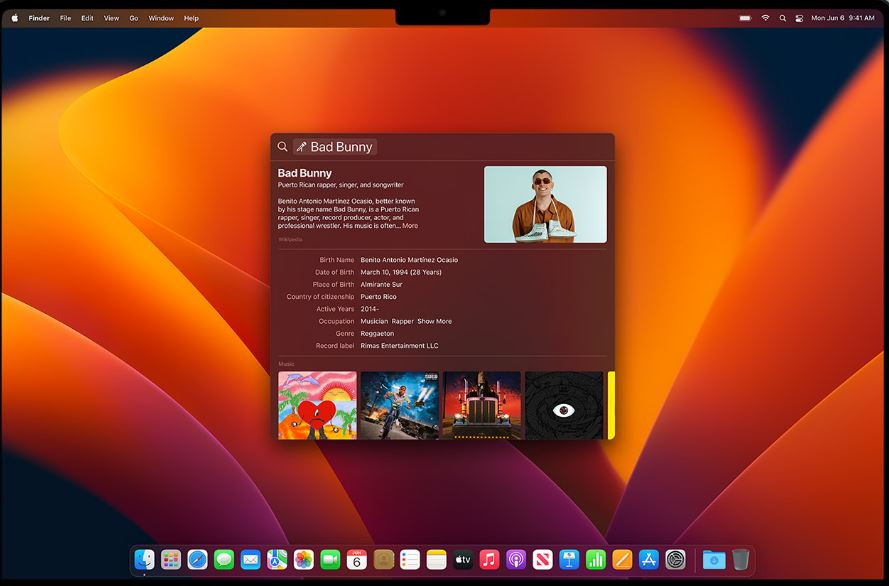Click More to expand the Wikipedia summary

point(410,226)
